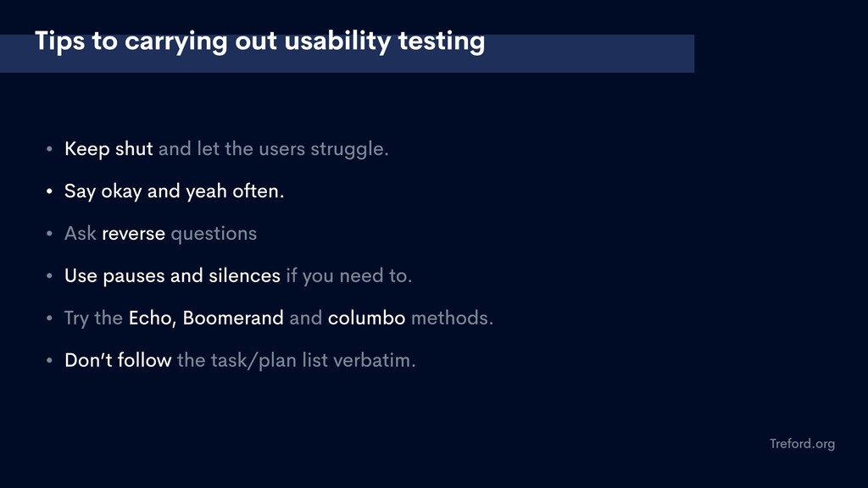
Task: Open the Treford.org link
Action: click(x=802, y=444)
